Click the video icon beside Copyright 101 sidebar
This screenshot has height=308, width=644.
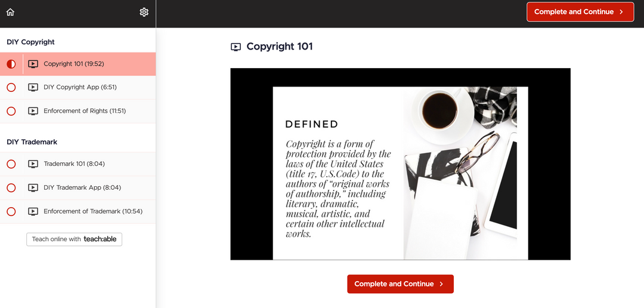coord(33,64)
